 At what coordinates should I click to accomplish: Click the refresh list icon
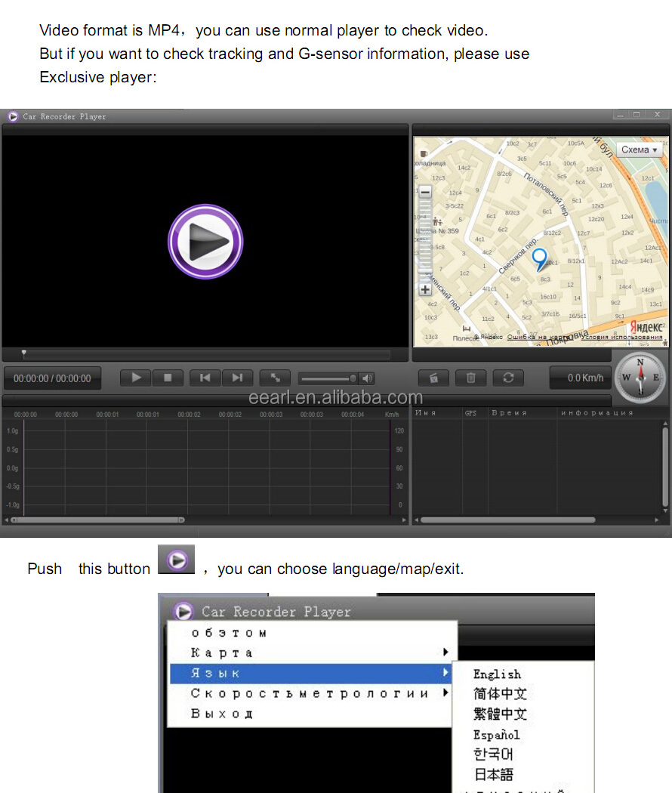(x=508, y=378)
